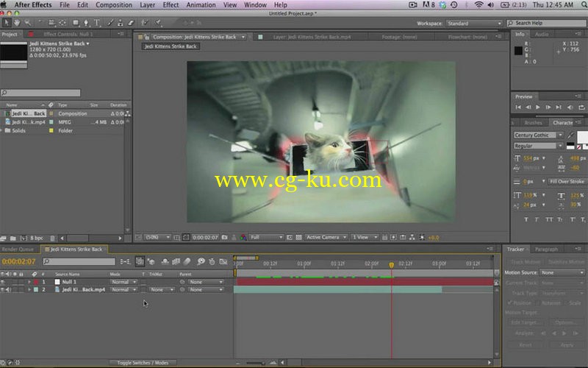Expand the Null 1 layer properties
588x368 pixels.
(x=29, y=282)
